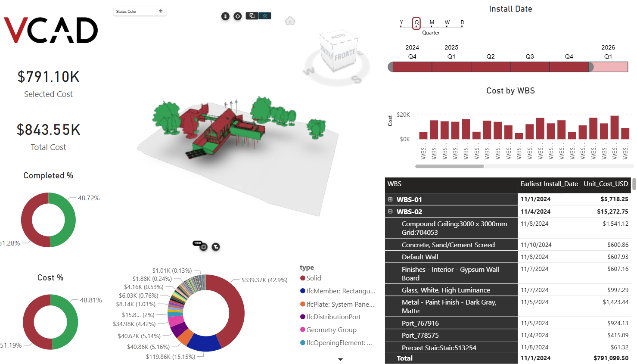
Task: Select the W week granularity option
Action: point(447,23)
